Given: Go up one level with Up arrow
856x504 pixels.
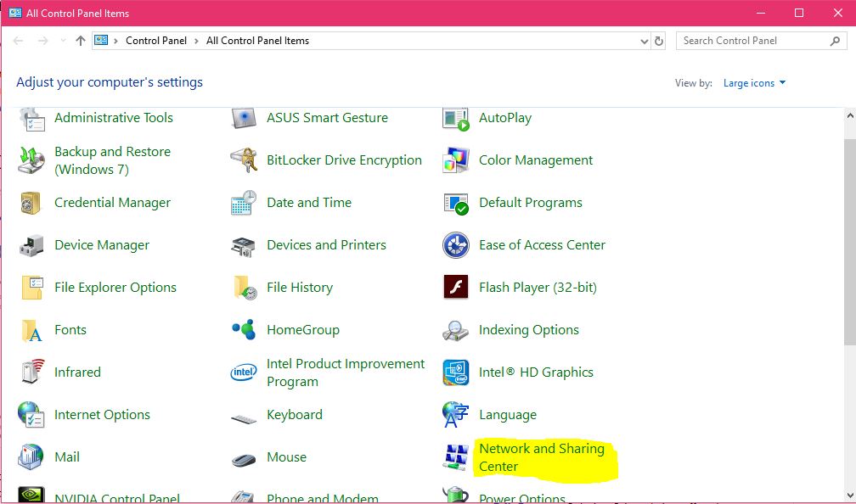Looking at the screenshot, I should [81, 41].
